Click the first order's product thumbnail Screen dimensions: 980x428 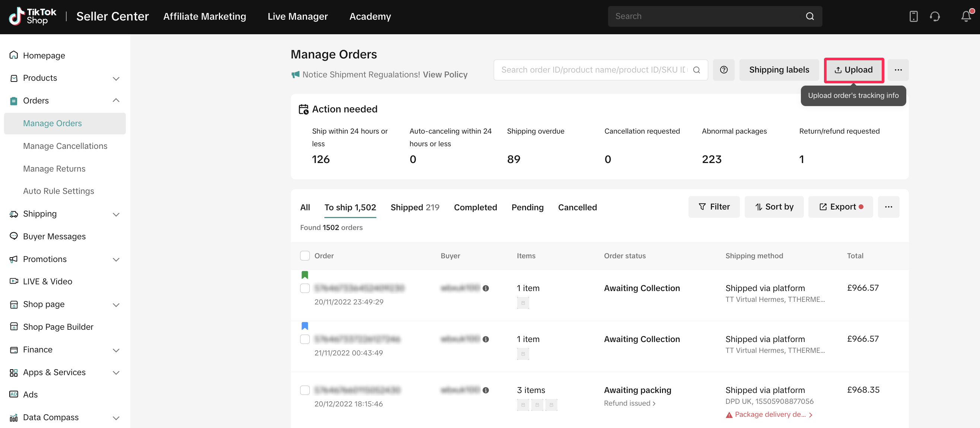523,303
